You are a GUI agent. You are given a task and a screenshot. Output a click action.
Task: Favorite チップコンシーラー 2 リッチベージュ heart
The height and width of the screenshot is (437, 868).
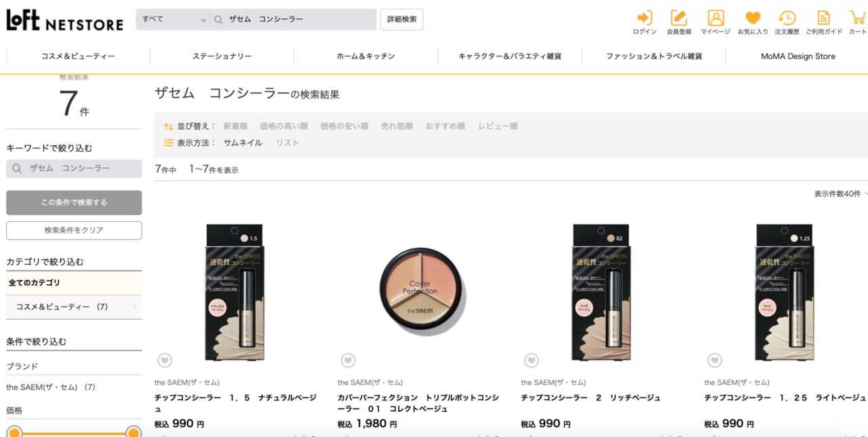(532, 361)
